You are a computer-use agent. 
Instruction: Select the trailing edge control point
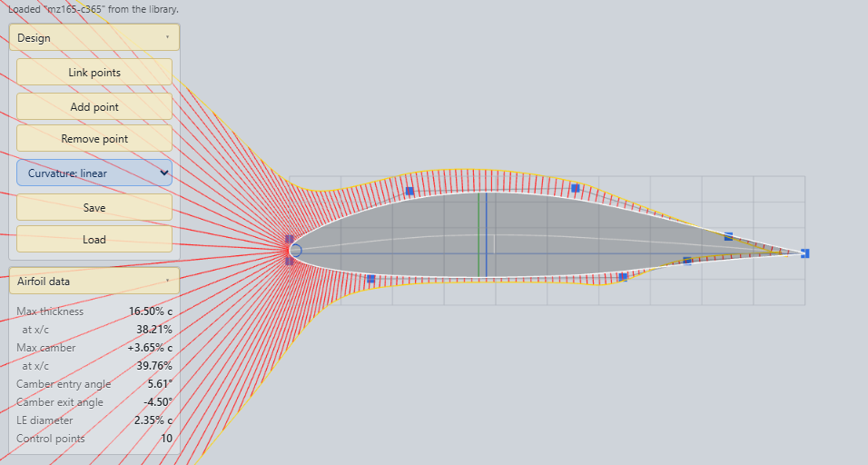(804, 253)
